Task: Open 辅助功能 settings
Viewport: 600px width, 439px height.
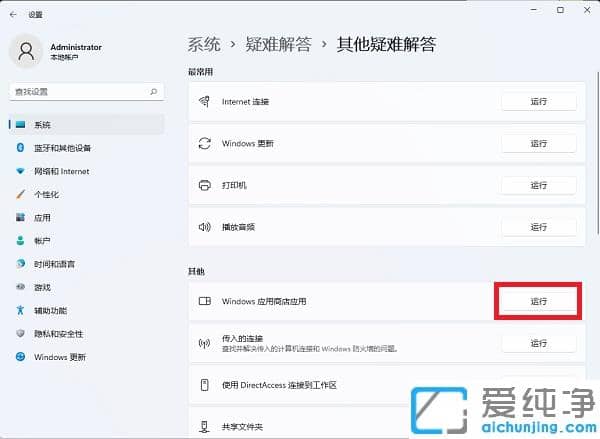Action: [x=86, y=310]
